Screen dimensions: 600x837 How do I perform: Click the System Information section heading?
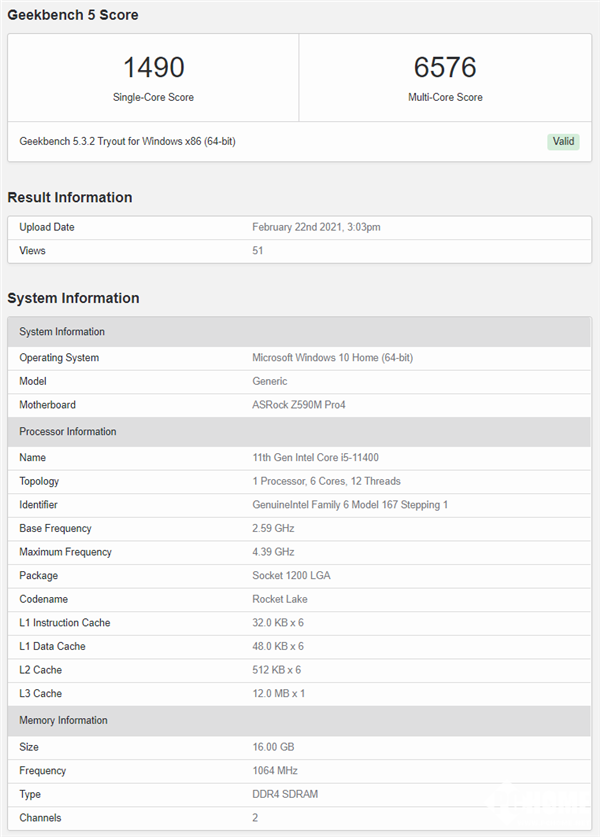point(73,298)
